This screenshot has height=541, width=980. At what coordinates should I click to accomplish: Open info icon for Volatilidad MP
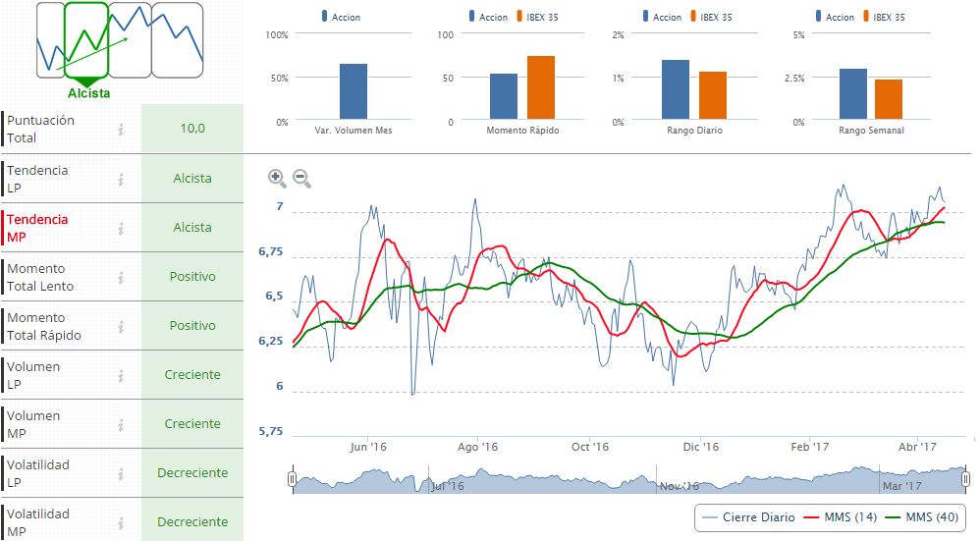[x=121, y=522]
